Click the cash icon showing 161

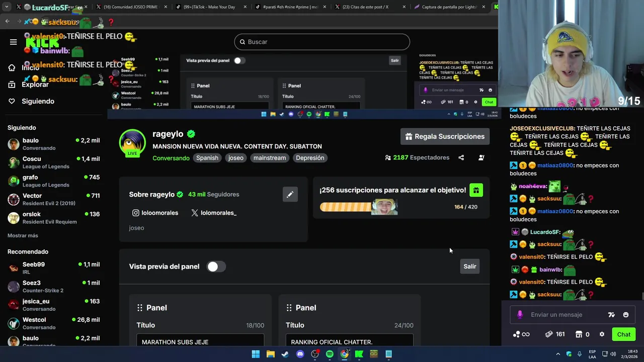click(555, 334)
